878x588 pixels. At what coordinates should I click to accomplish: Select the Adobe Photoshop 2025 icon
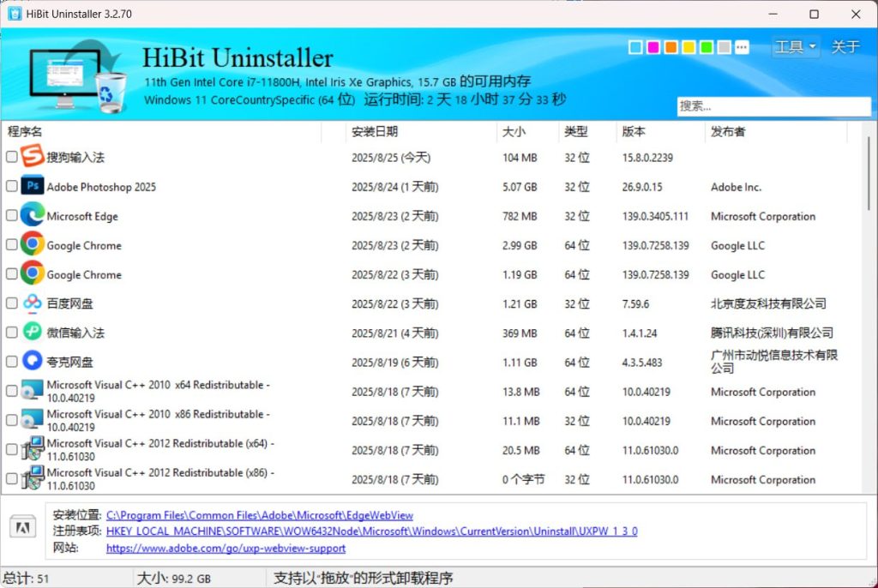(32, 186)
